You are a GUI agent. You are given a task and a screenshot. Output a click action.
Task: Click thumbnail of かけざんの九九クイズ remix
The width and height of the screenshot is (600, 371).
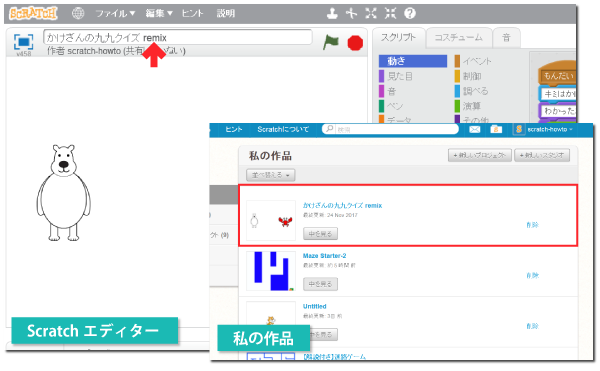[x=271, y=221]
